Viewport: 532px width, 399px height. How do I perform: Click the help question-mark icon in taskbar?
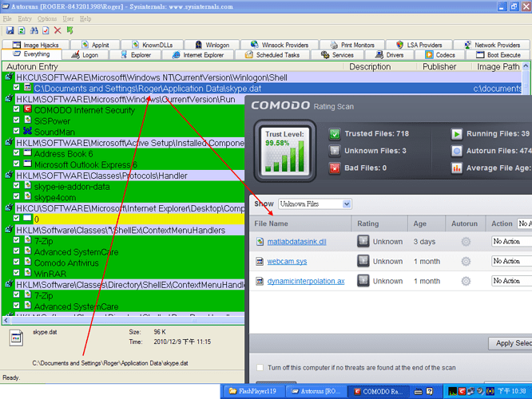click(430, 392)
